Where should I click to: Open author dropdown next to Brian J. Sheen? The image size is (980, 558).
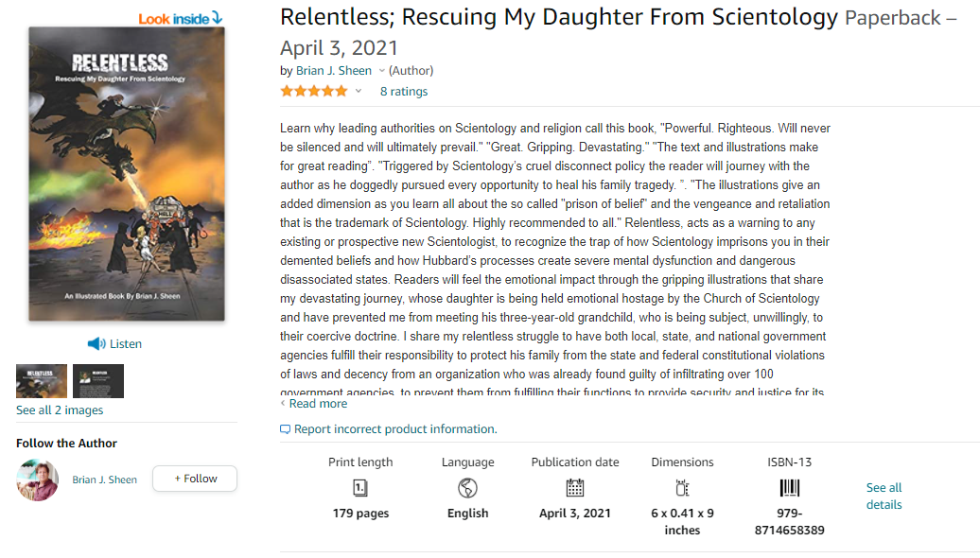pos(381,71)
